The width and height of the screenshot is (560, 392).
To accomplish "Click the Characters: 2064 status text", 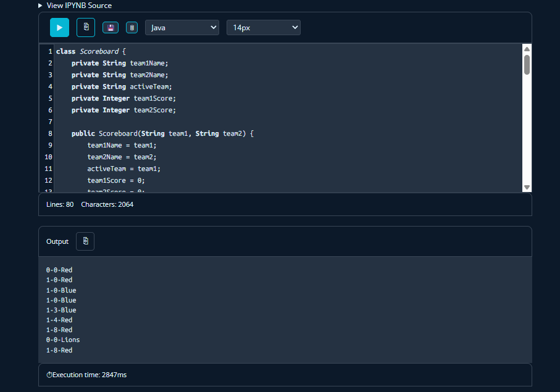I will (x=107, y=204).
